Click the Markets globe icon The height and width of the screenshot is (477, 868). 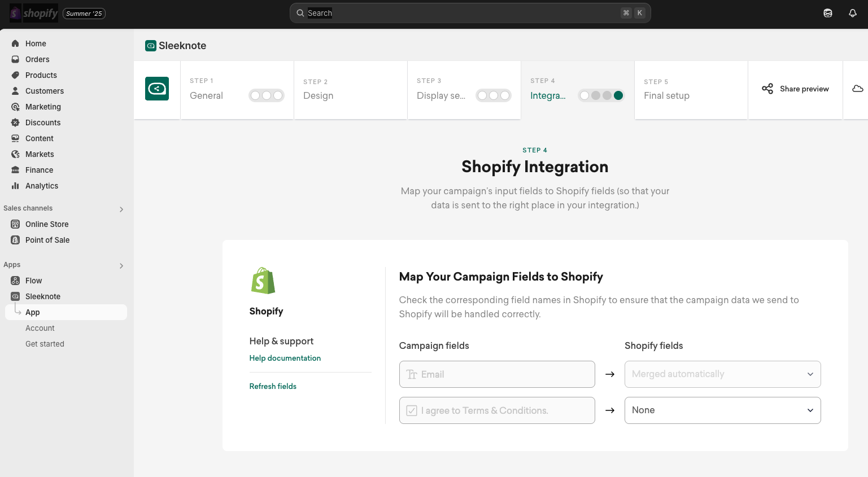15,154
